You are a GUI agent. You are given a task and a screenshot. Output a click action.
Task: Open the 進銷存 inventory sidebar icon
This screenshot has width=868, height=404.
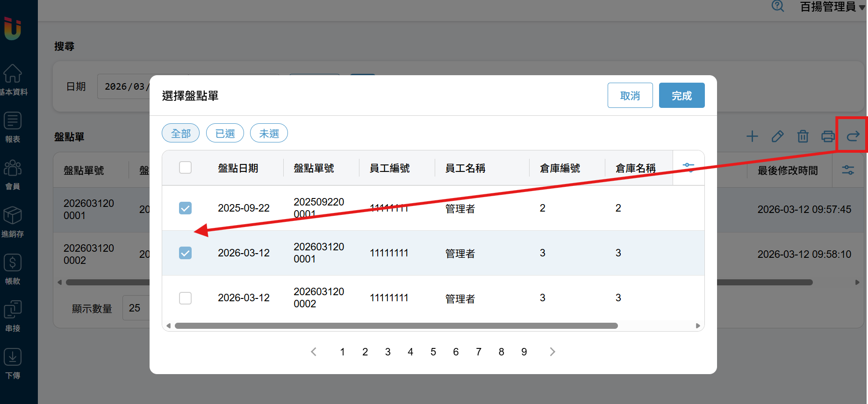[13, 221]
